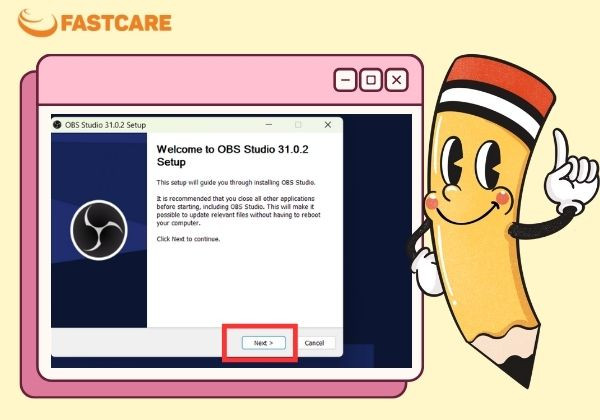Click the Next > button in OBS Setup
This screenshot has width=600, height=420.
tap(264, 343)
